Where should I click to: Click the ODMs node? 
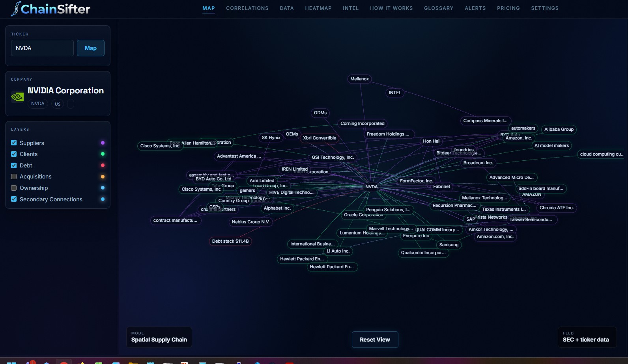[320, 113]
